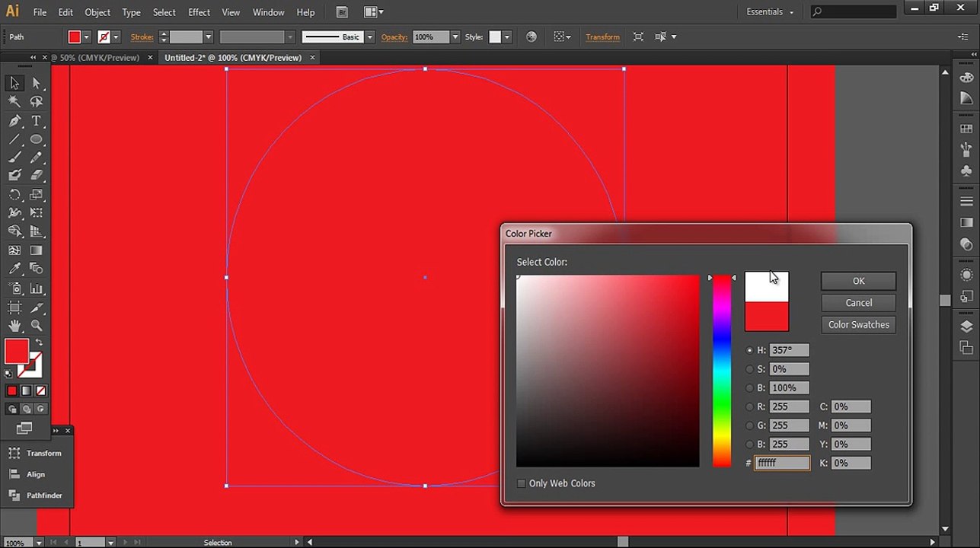Enable the Only Web Colors checkbox
This screenshot has height=548, width=980.
tap(522, 483)
